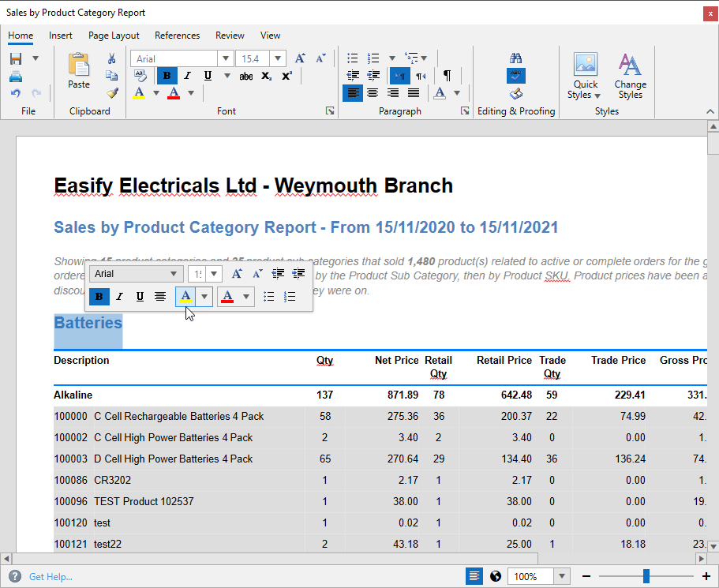The height and width of the screenshot is (588, 719).
Task: Click floating toolbar yellow highlight button
Action: click(x=185, y=297)
